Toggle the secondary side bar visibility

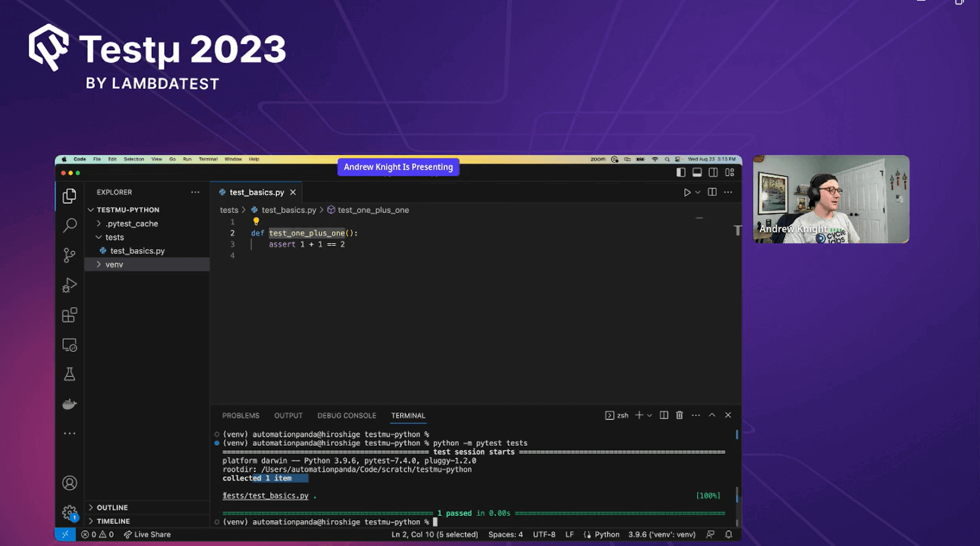point(713,173)
